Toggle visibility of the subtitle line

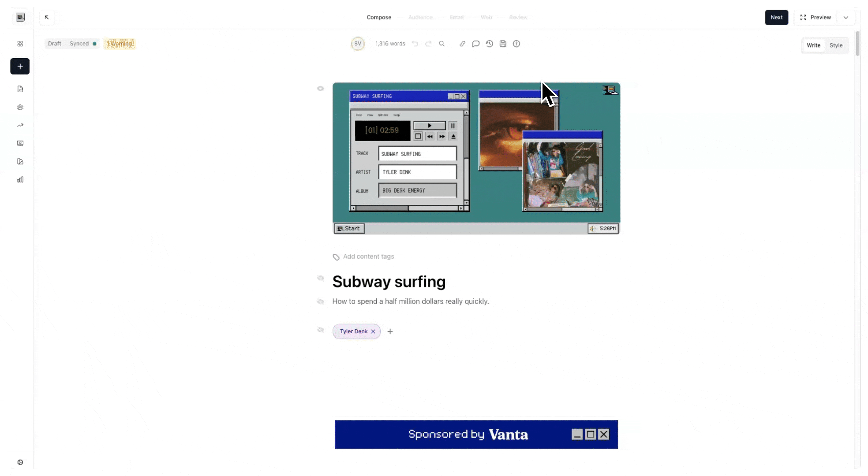321,301
